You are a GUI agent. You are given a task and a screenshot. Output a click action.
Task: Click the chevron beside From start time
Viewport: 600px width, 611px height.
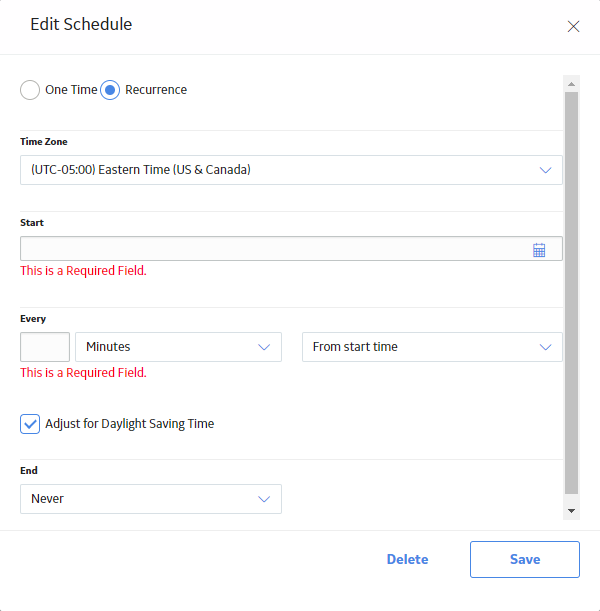coord(545,347)
